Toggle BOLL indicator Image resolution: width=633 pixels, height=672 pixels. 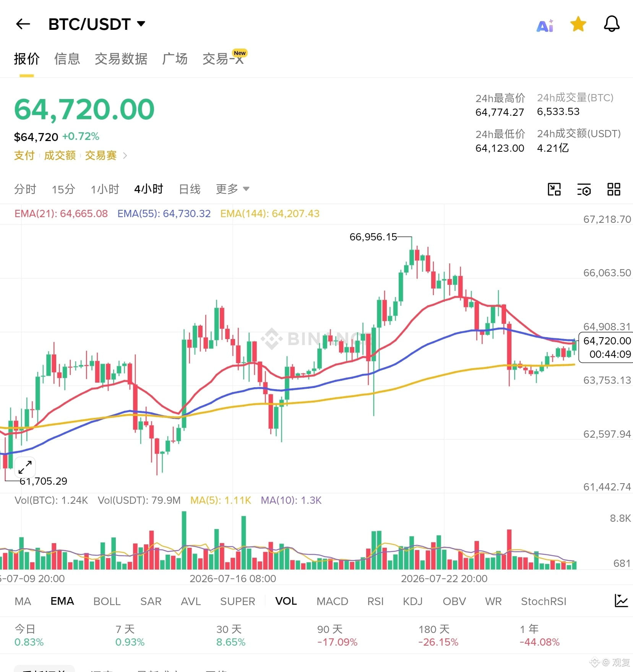(x=107, y=601)
